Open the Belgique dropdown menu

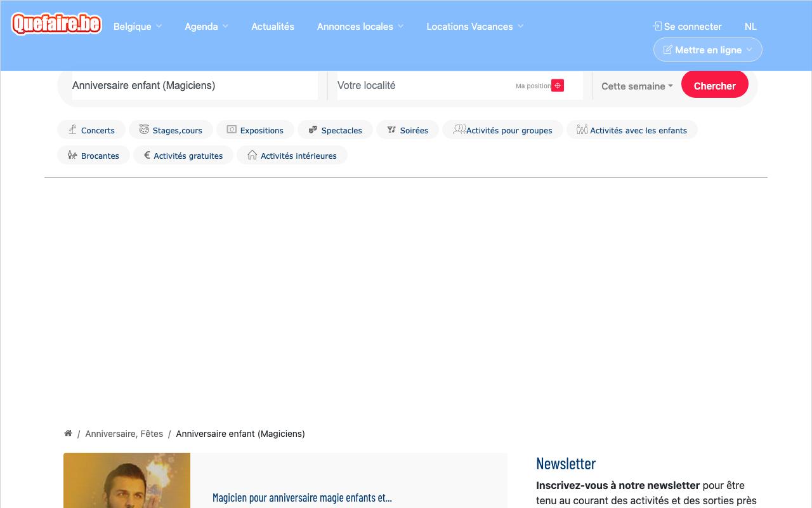(x=138, y=26)
